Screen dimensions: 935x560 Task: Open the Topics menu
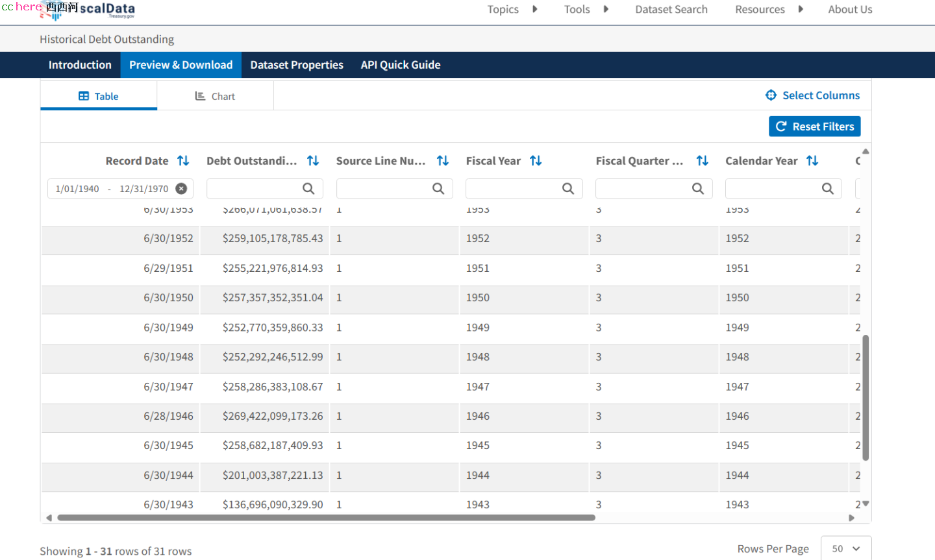[x=503, y=9]
